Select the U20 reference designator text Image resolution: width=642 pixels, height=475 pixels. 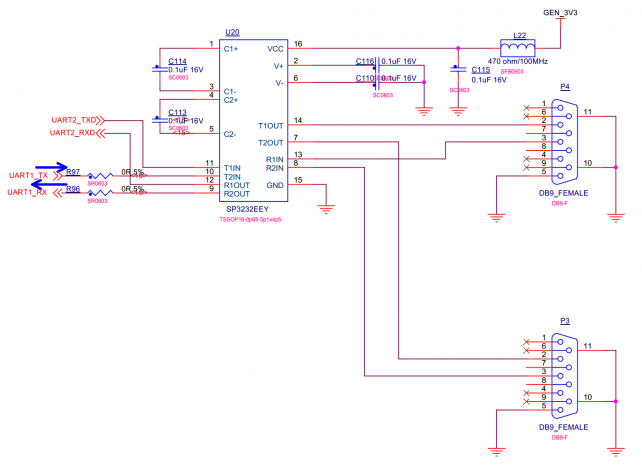click(x=232, y=32)
